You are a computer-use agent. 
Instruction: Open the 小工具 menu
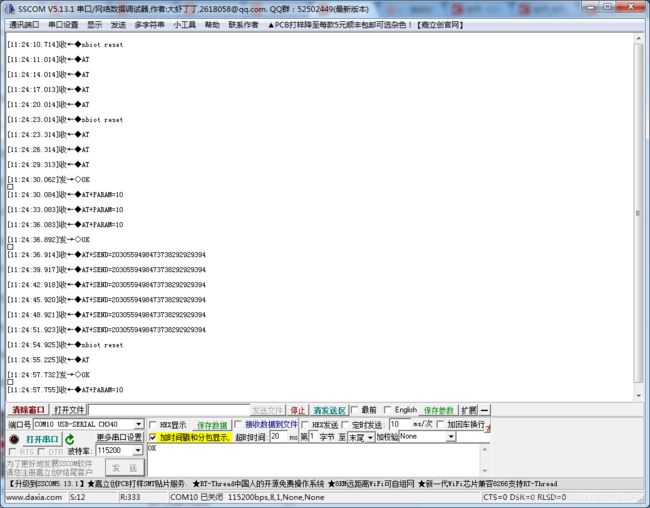point(184,25)
